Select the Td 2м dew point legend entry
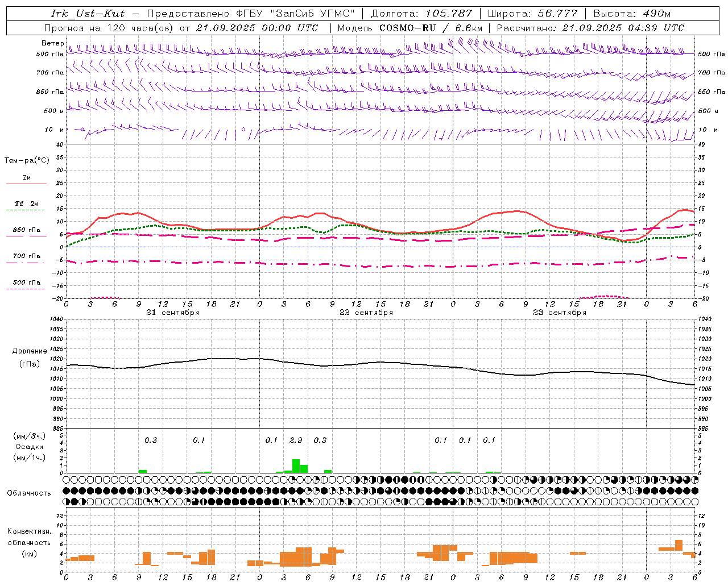Screen dimensions: 728x582 [26, 203]
